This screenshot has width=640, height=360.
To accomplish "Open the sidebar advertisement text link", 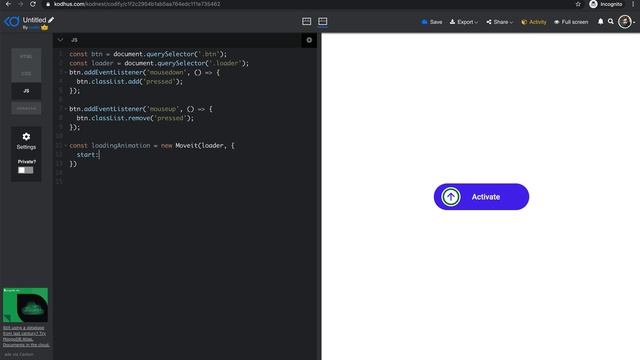I will (26, 336).
